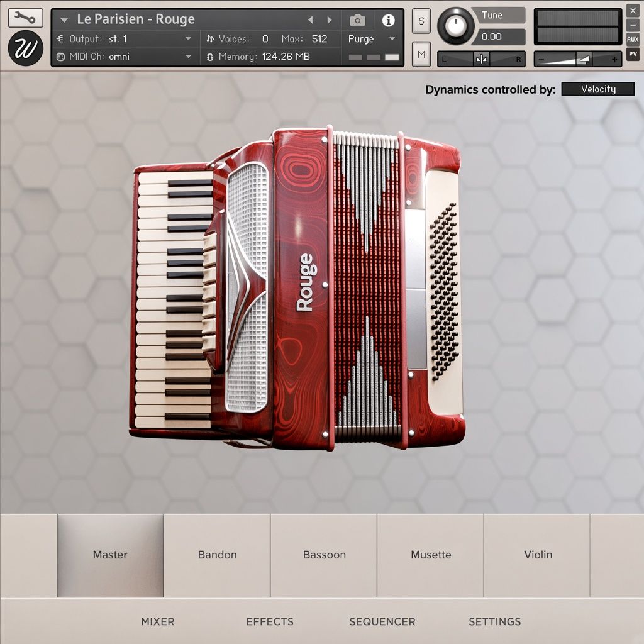Open the Output st. 1 dropdown

[x=125, y=39]
